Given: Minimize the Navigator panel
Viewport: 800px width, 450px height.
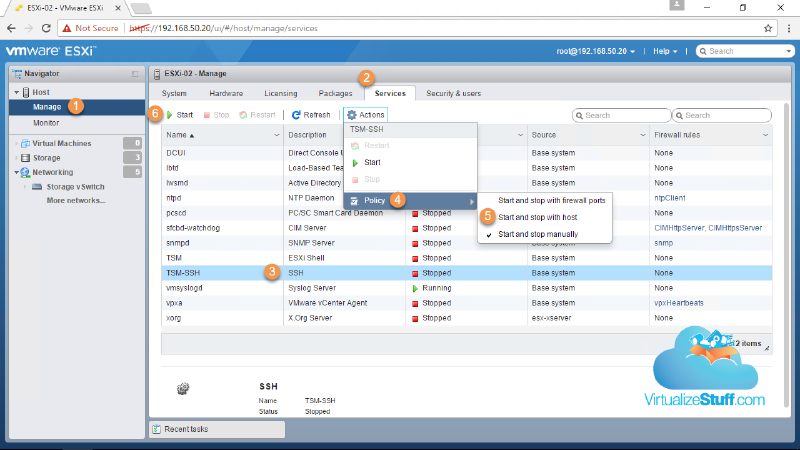Looking at the screenshot, I should (x=135, y=73).
